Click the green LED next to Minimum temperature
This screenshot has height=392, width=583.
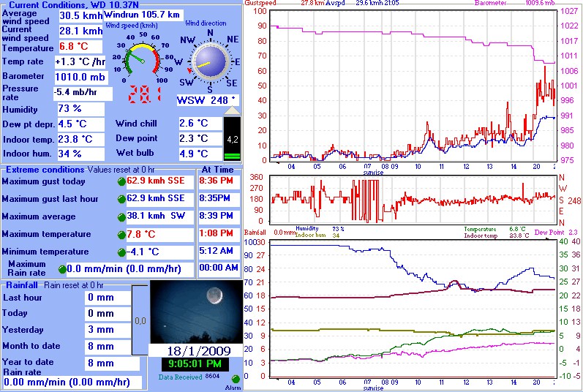click(121, 252)
